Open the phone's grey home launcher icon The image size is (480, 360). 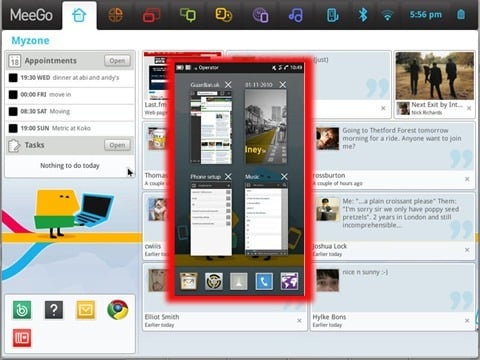click(239, 281)
